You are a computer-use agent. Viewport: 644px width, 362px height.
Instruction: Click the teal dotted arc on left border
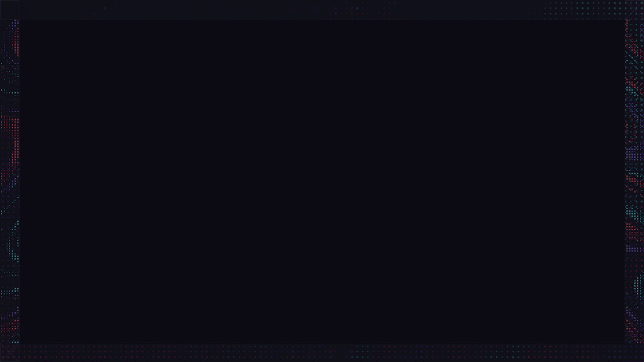13,242
